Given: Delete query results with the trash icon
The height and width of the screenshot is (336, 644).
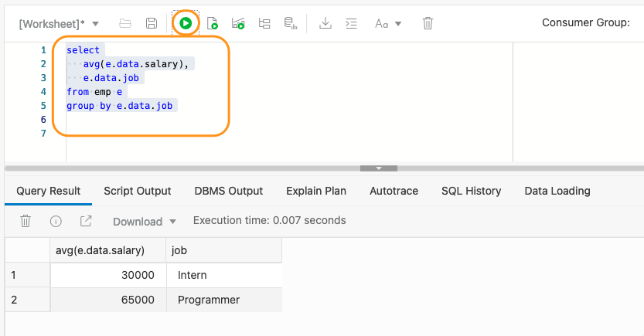Looking at the screenshot, I should 26,221.
